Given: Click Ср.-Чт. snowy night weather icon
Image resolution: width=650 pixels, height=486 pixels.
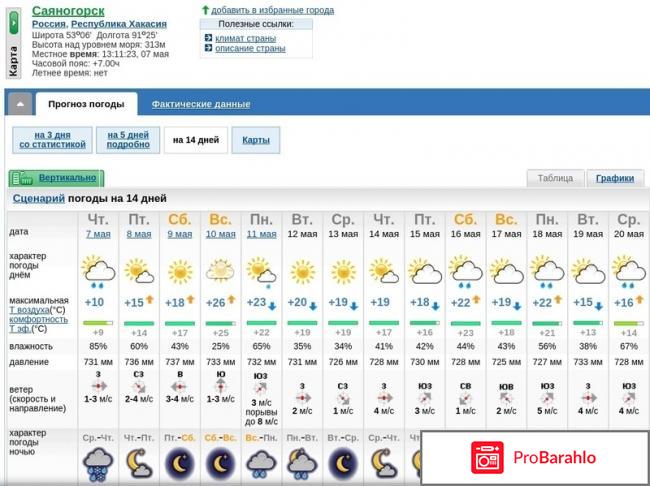Looking at the screenshot, I should [98, 464].
